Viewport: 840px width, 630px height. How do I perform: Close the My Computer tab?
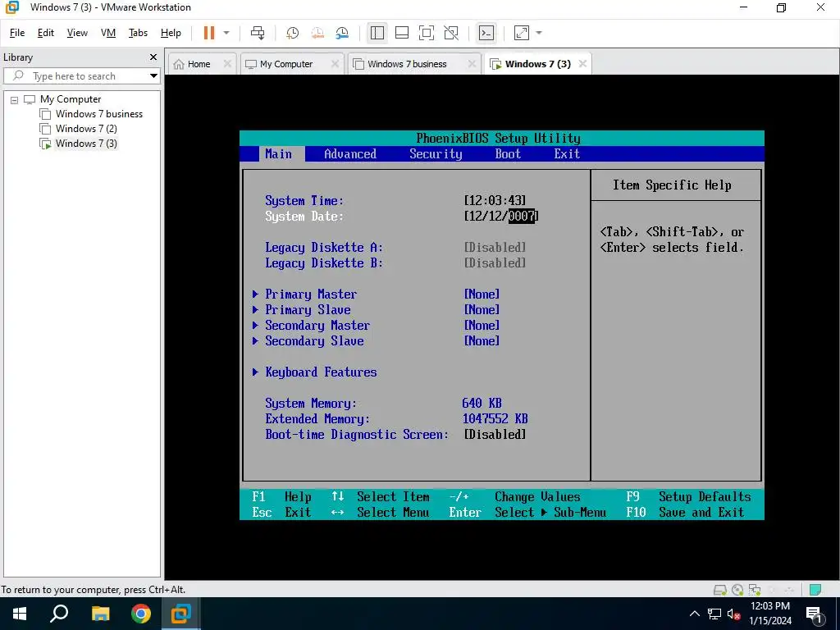click(335, 64)
